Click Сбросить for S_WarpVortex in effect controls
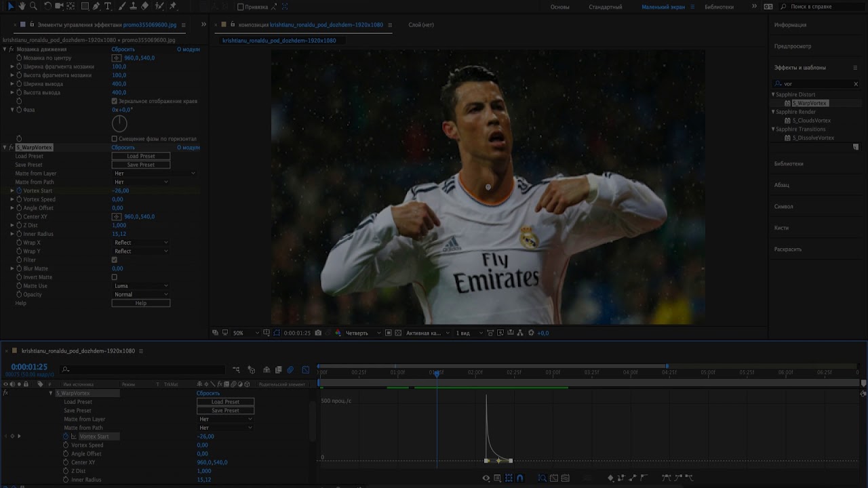 tap(123, 147)
